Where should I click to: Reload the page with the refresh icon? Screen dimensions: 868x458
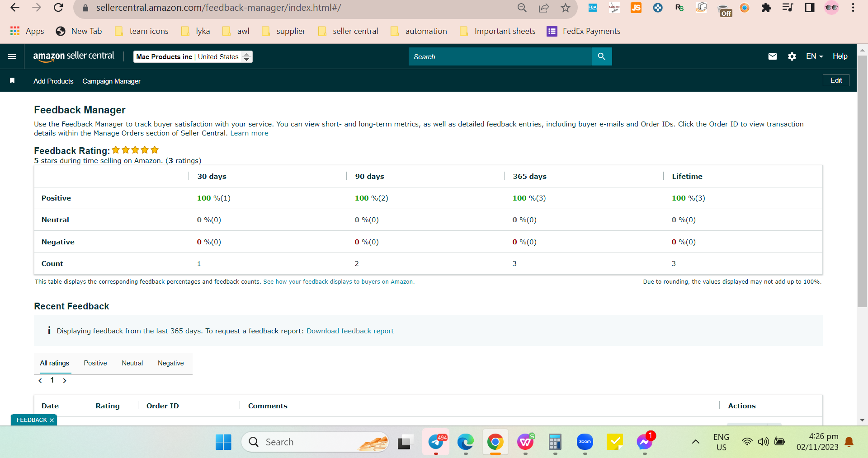click(58, 8)
